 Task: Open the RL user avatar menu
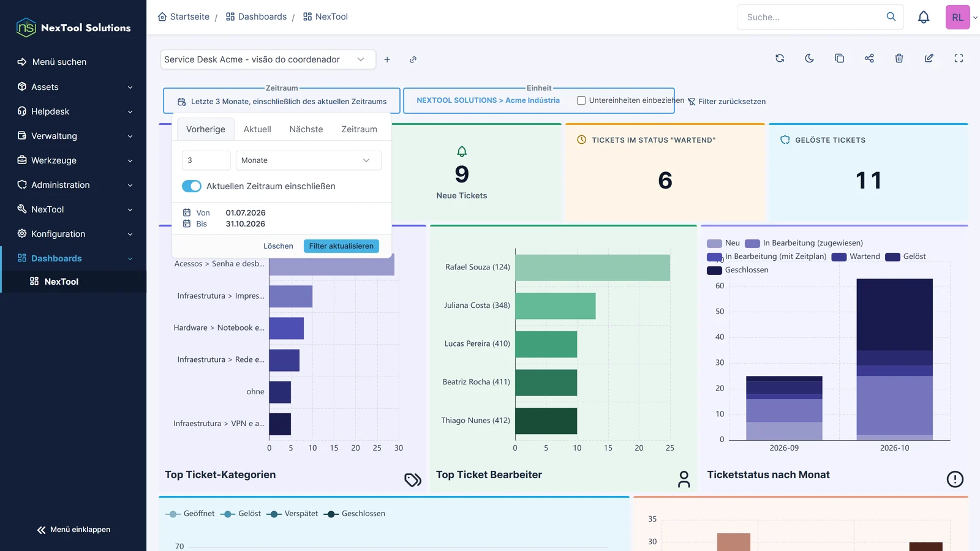958,17
